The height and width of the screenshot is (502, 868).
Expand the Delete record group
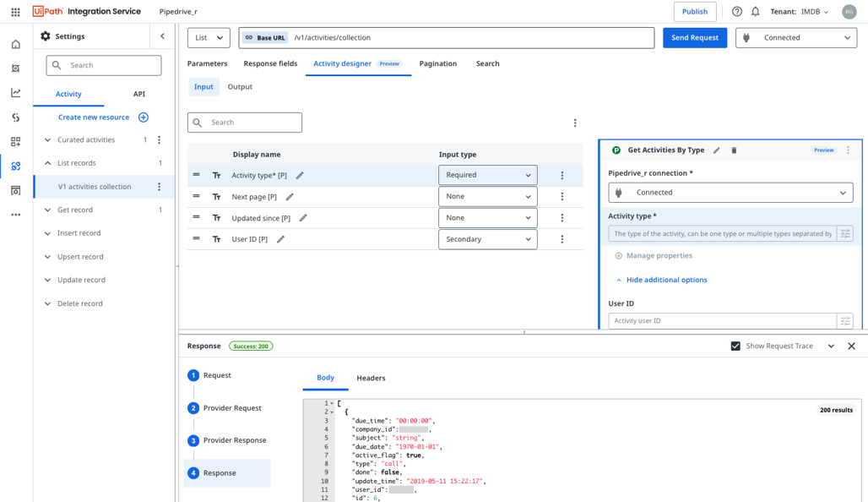point(47,303)
